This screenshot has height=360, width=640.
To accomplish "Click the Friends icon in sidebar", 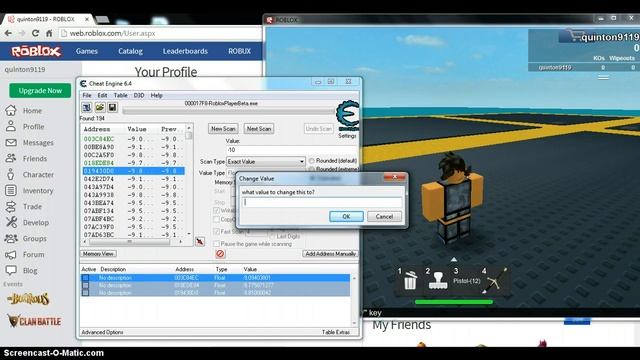I will [11, 158].
